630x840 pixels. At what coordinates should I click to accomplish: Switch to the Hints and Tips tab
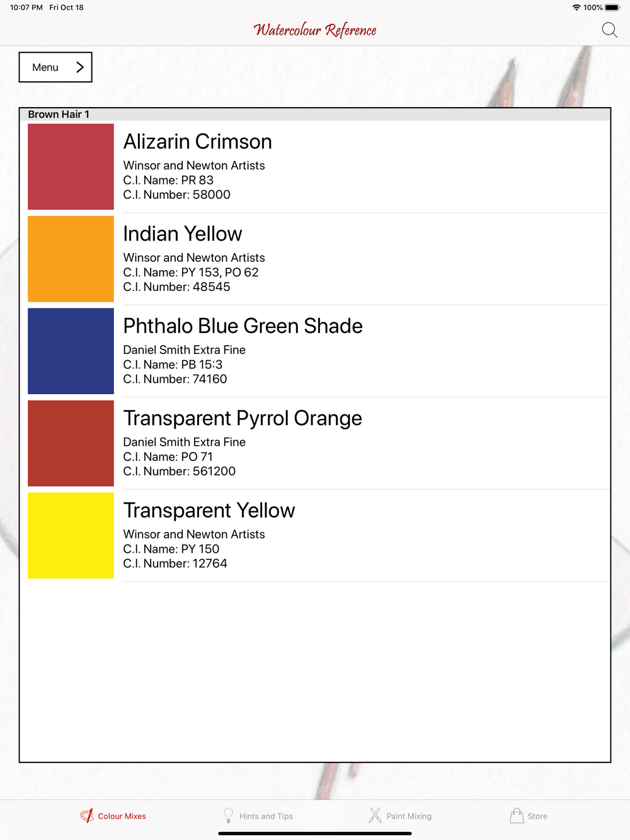pos(258,816)
